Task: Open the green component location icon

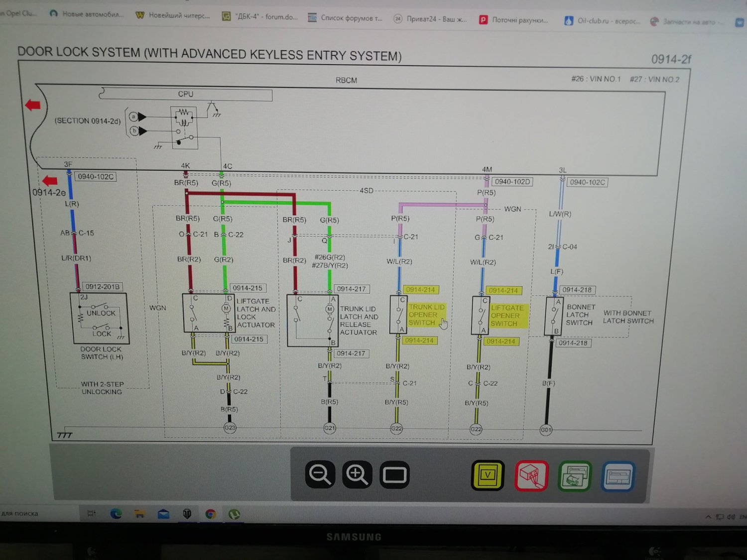Action: (575, 476)
